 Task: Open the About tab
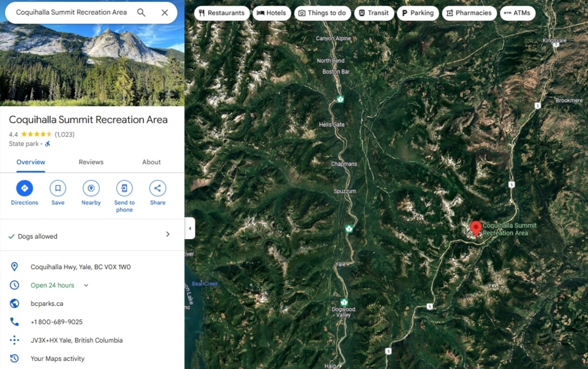[x=151, y=162]
